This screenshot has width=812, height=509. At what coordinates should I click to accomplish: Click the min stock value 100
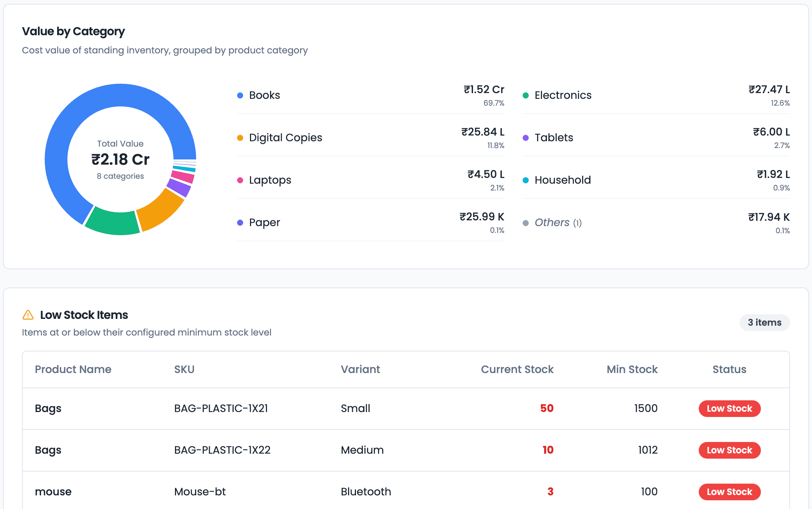pyautogui.click(x=649, y=492)
